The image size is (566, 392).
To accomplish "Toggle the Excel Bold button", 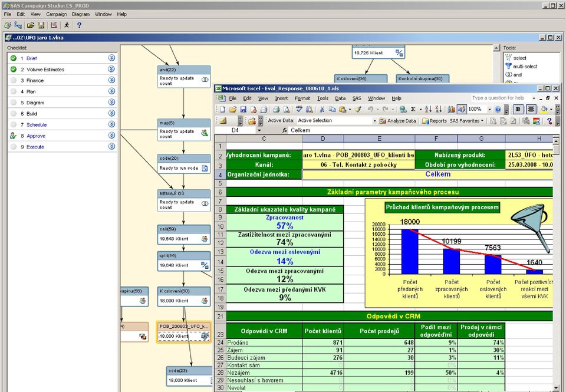I will click(x=518, y=110).
